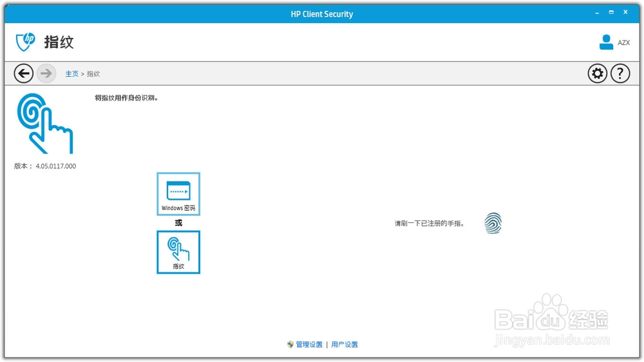Screen dimensions: 644x362
Task: Open 管理设置 link
Action: tap(309, 345)
